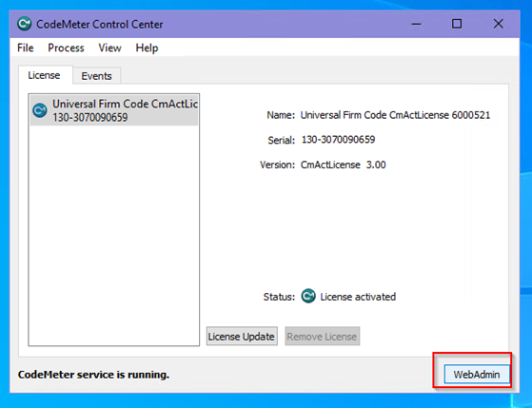Viewport: 532px width, 408px height.
Task: Open the View menu
Action: [x=109, y=48]
